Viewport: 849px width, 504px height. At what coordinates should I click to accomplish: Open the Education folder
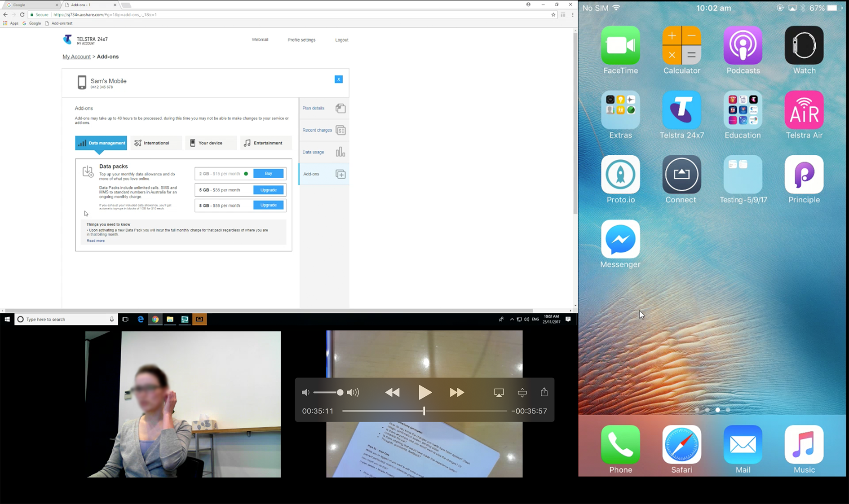tap(743, 110)
